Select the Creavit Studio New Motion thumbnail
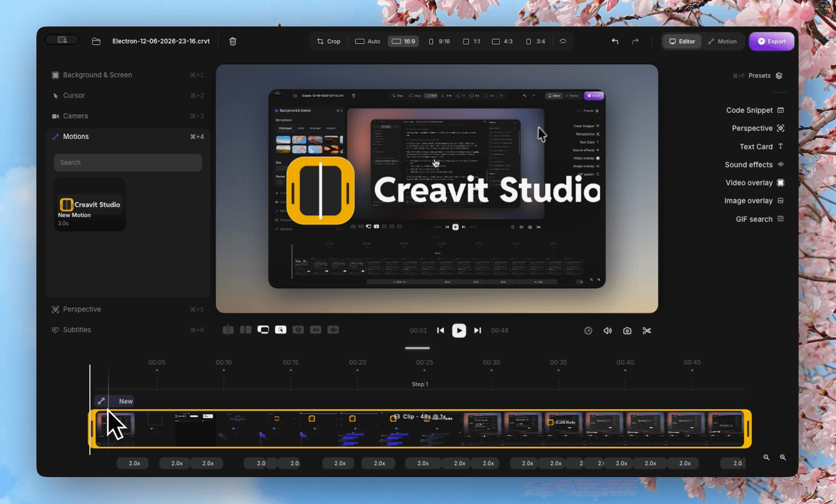Image resolution: width=836 pixels, height=504 pixels. click(x=90, y=205)
